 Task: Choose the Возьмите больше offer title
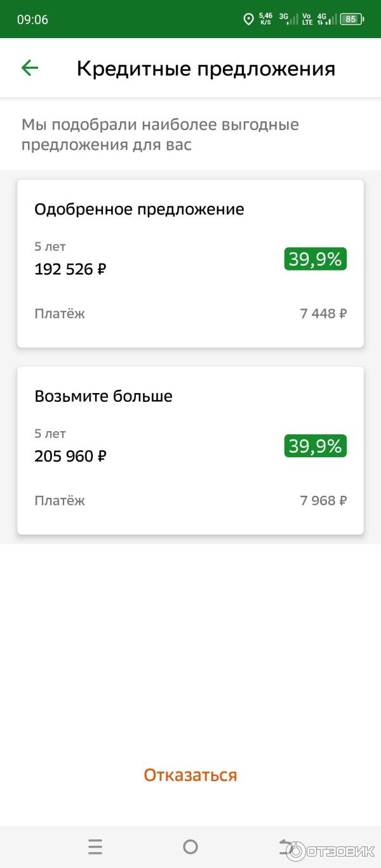tap(104, 396)
